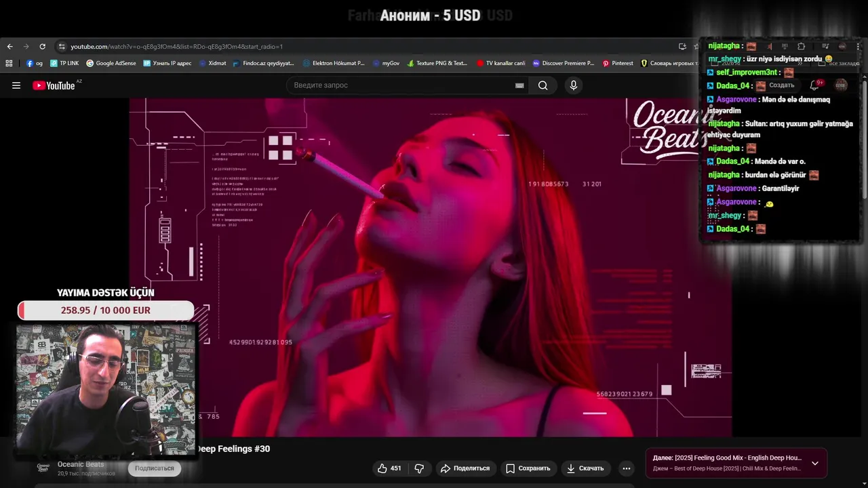Click the 'Далее: Feeling Good Mix' title
Viewport: 868px width, 488px height.
point(727,458)
